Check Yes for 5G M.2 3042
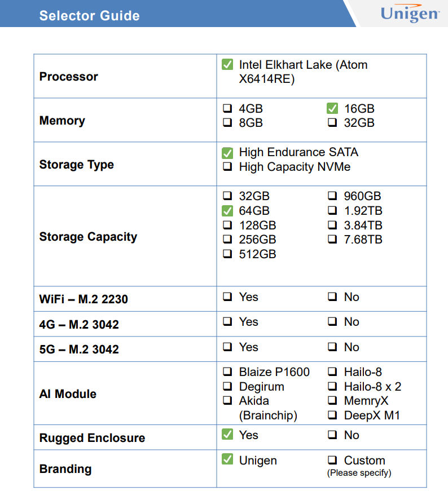The height and width of the screenshot is (491, 448). pyautogui.click(x=227, y=347)
